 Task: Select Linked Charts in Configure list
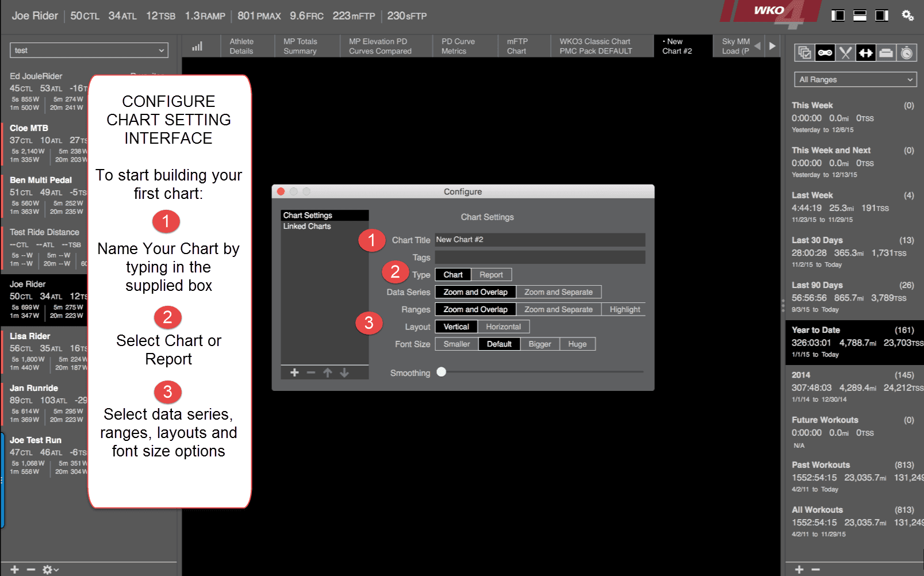coord(325,226)
